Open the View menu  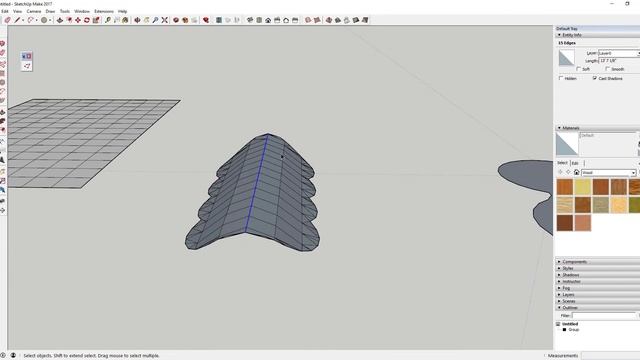pos(18,11)
